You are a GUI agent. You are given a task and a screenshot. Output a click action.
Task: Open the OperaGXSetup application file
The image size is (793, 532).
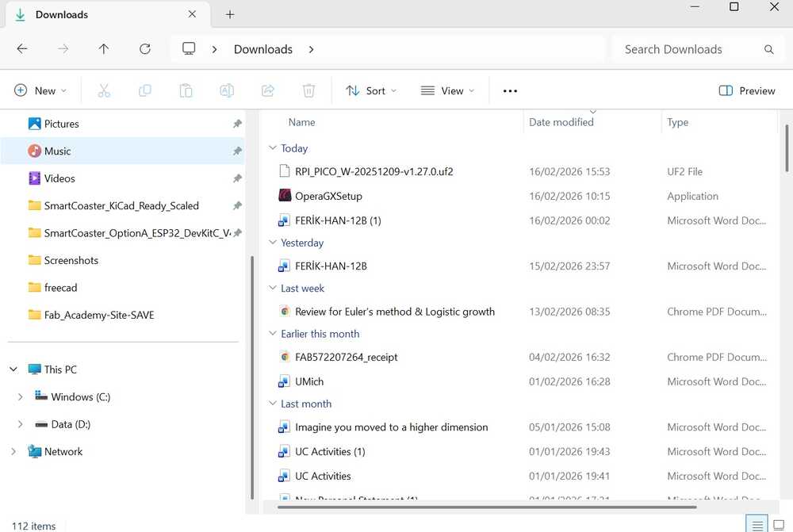pos(328,196)
